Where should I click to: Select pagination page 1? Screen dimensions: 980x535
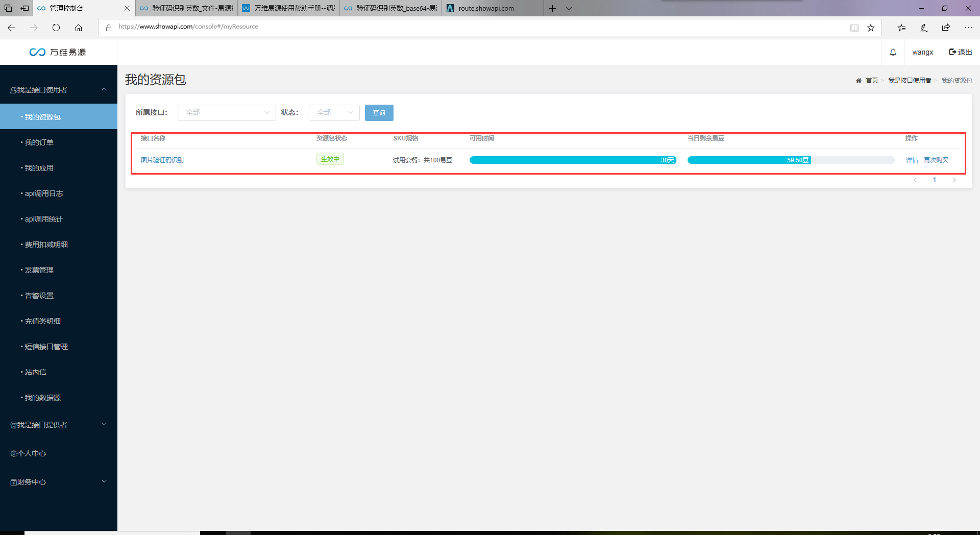(x=935, y=180)
